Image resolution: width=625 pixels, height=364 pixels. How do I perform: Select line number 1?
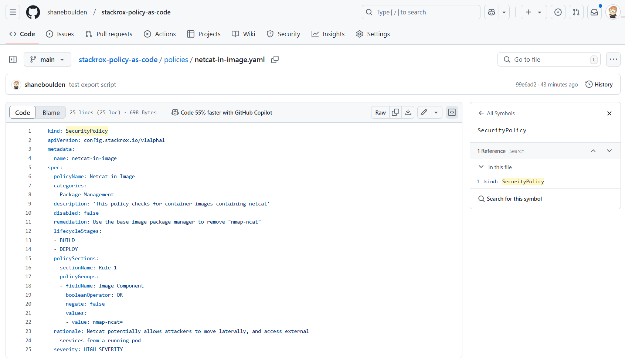[x=30, y=131]
